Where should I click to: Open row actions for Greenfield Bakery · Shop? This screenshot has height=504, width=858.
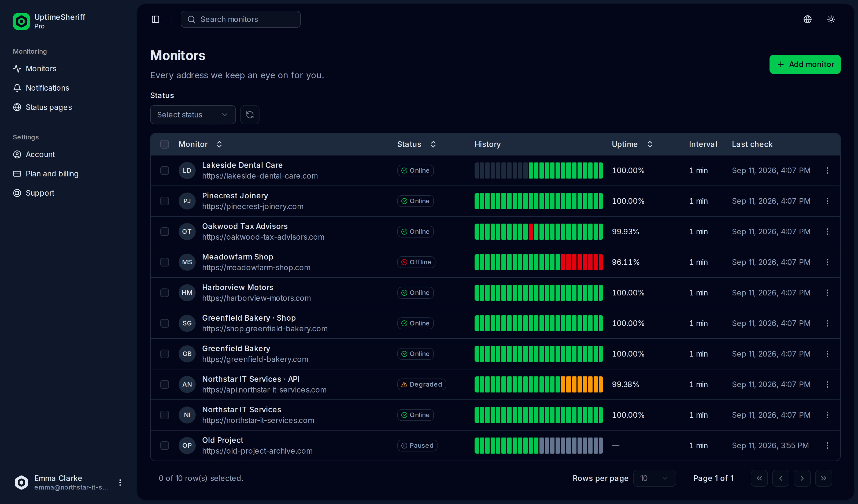[x=827, y=323]
